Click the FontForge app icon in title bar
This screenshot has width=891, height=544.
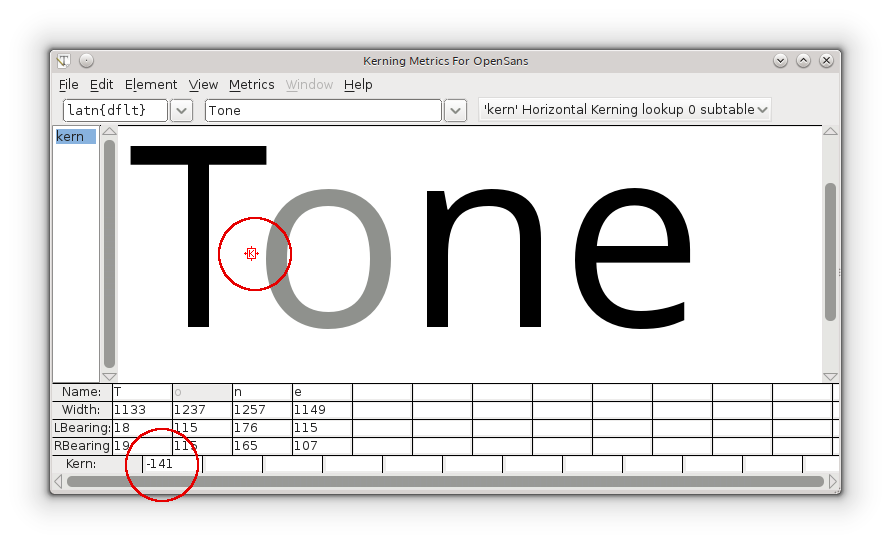coord(64,60)
